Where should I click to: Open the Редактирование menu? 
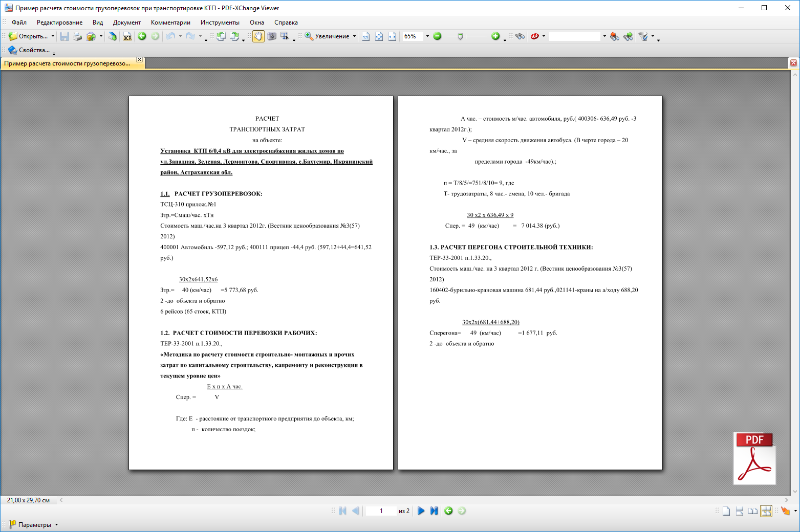point(59,23)
